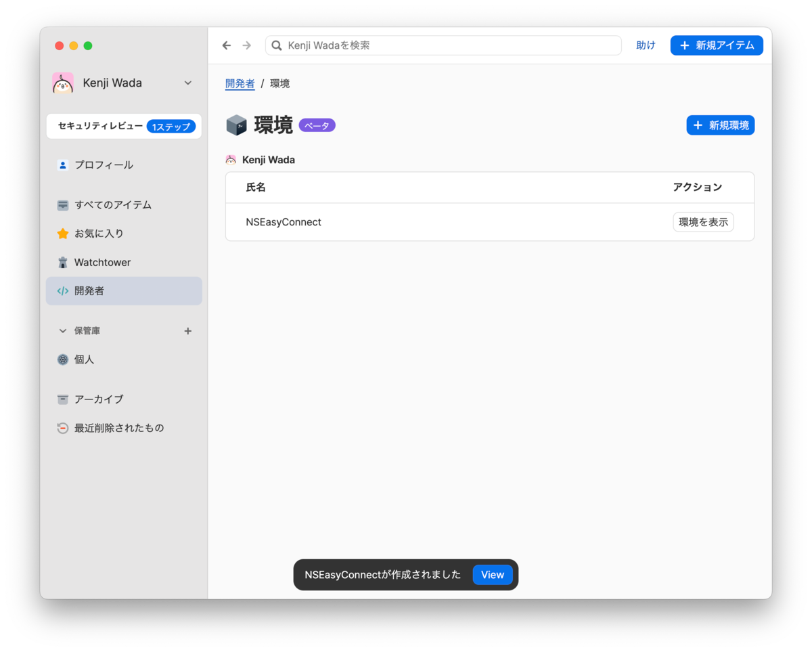The width and height of the screenshot is (812, 652).
Task: Click the 1ステップ badge
Action: point(171,127)
